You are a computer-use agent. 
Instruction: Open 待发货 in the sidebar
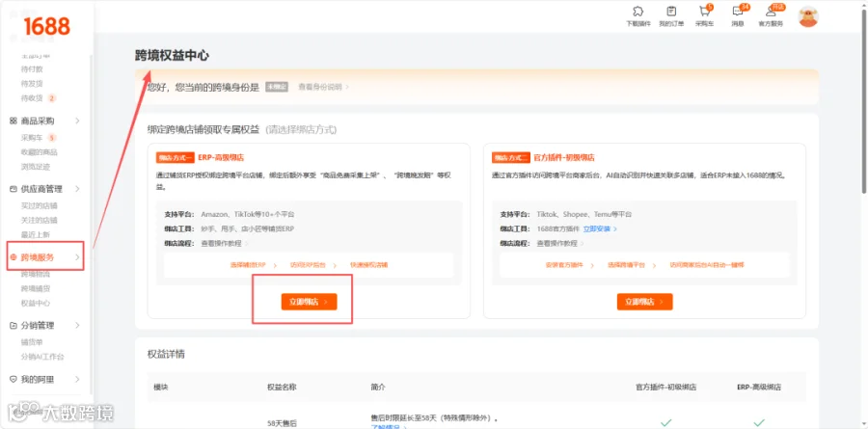coord(32,84)
